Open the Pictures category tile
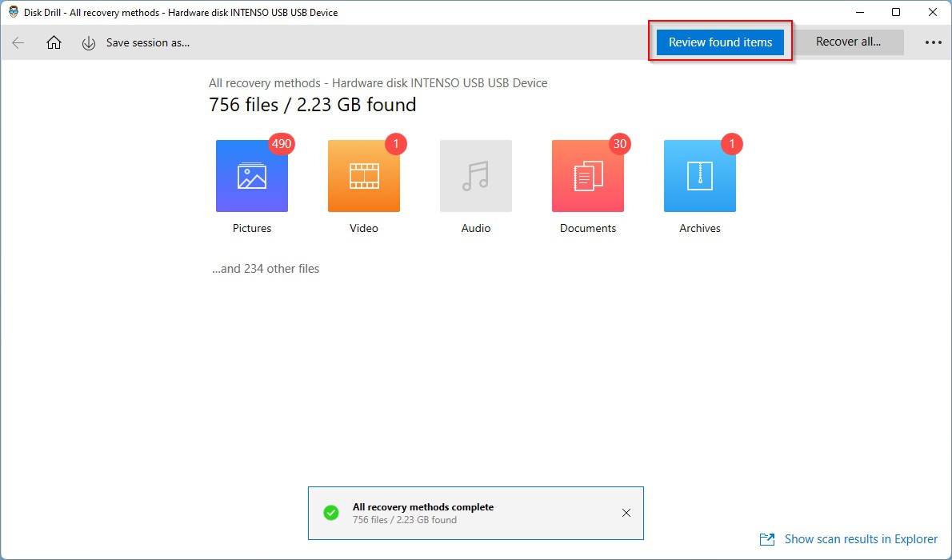This screenshot has height=560, width=952. click(252, 176)
